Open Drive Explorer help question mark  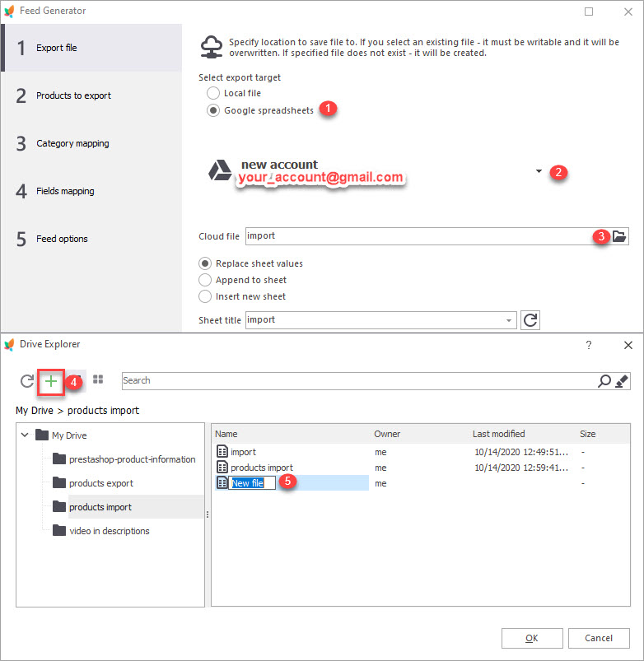click(589, 345)
